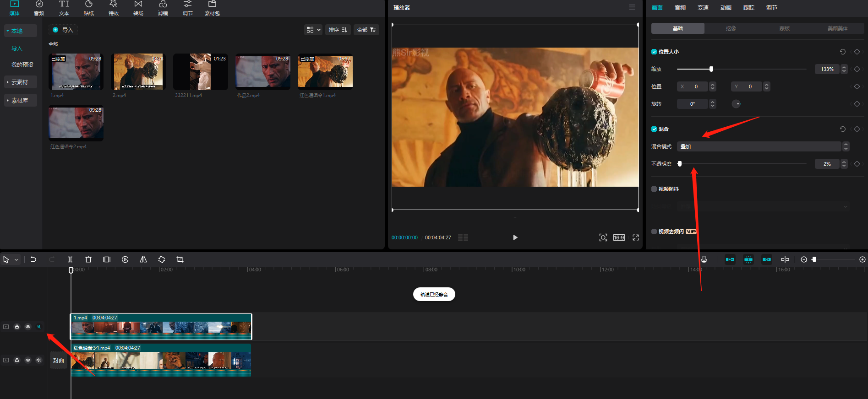The width and height of the screenshot is (868, 399).
Task: Expand the 云素材 sidebar section
Action: 20,82
